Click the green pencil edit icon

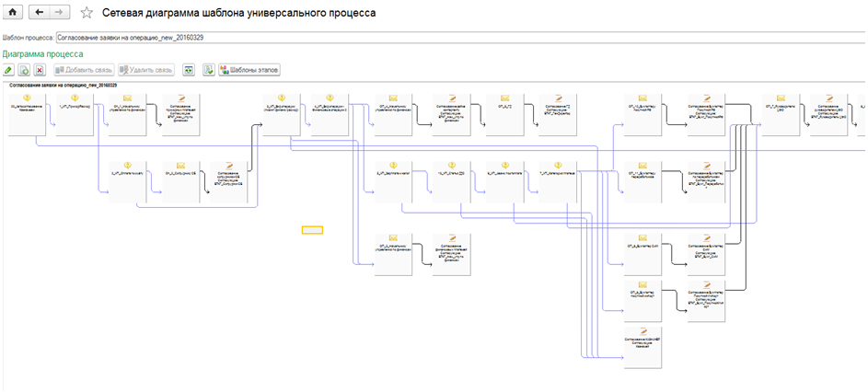tap(8, 70)
